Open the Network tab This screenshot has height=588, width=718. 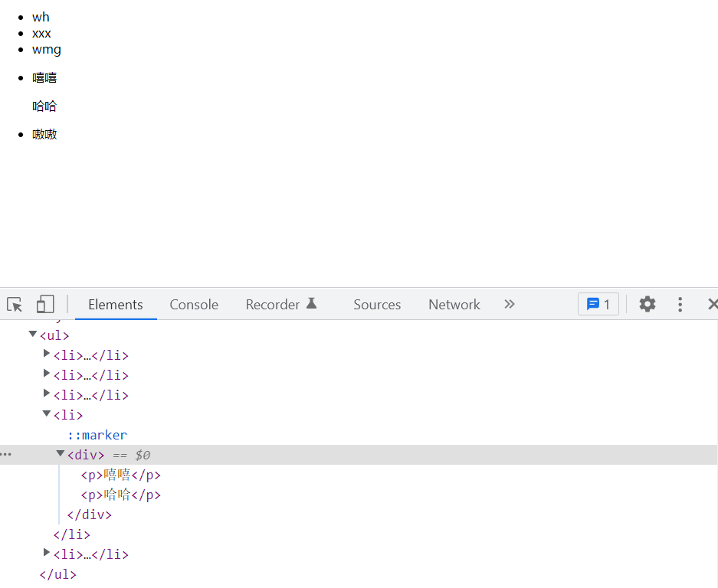[x=454, y=304]
